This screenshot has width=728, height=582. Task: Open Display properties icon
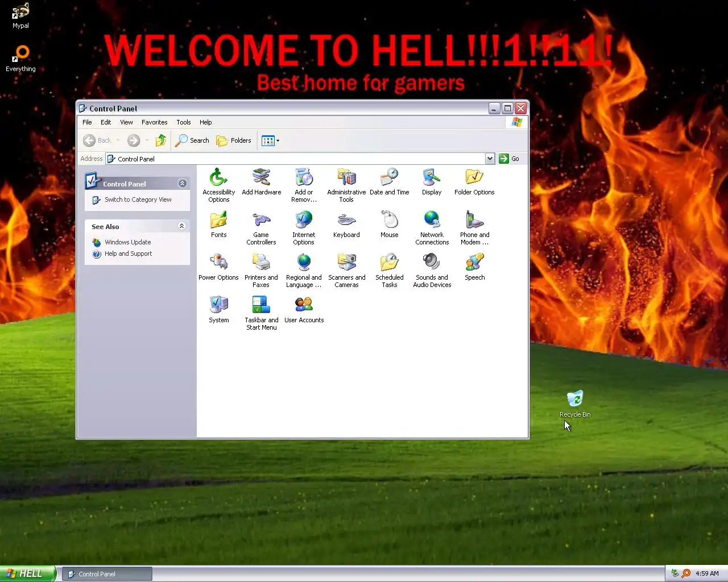tap(432, 181)
